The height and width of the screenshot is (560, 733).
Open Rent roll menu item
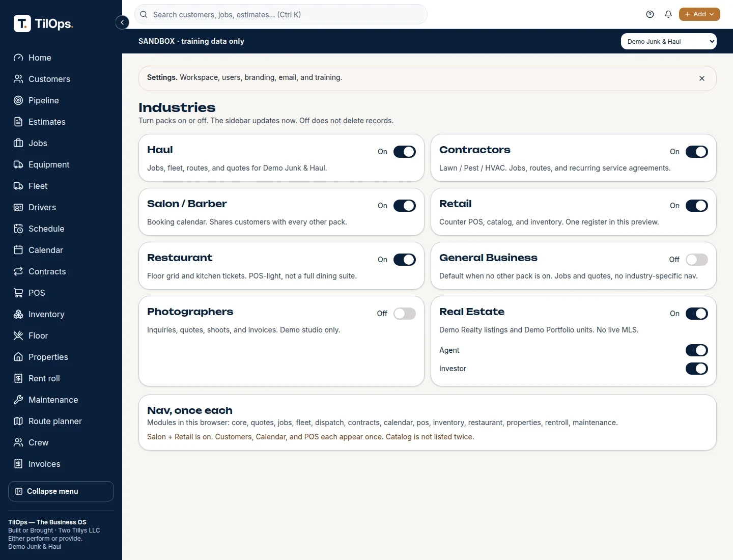61,378
